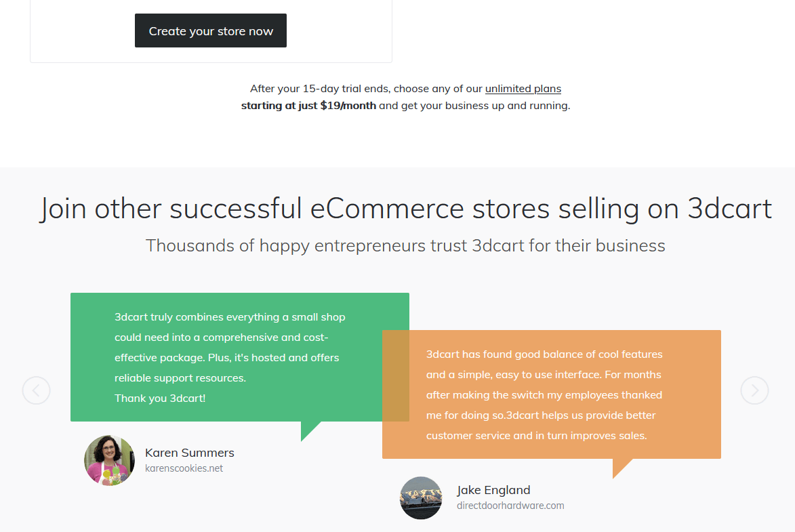Screen dimensions: 795x532
Task: Click the Create your store now button
Action: click(210, 30)
